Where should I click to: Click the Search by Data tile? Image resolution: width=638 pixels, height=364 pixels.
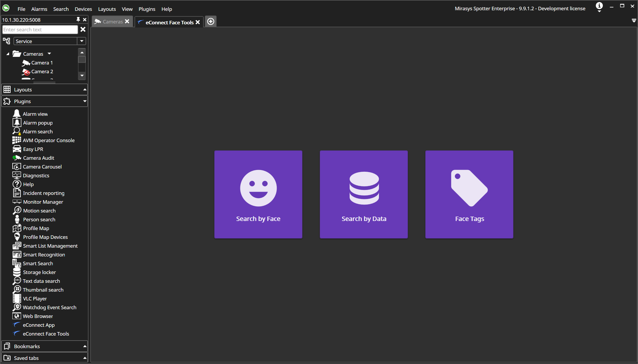point(364,194)
